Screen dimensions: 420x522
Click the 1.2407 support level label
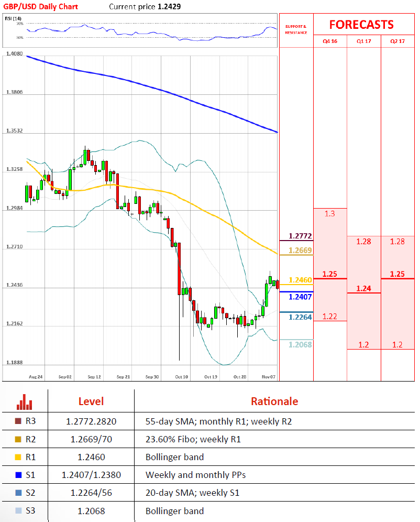(x=300, y=297)
